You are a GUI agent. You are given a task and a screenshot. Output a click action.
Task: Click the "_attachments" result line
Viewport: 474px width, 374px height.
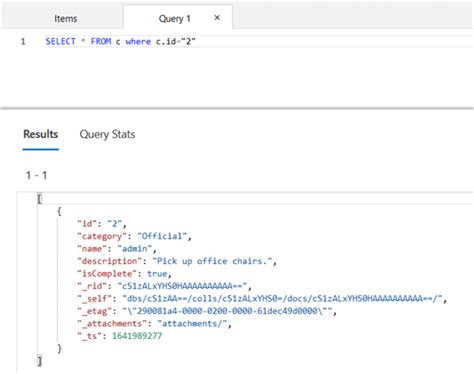click(x=154, y=323)
